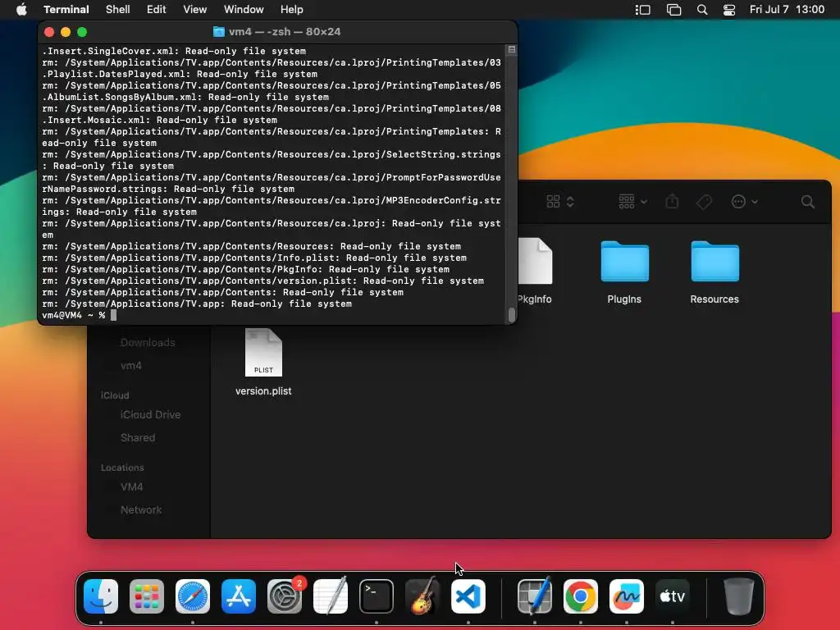Open the Trash in the Dock
This screenshot has width=840, height=630.
pos(739,596)
